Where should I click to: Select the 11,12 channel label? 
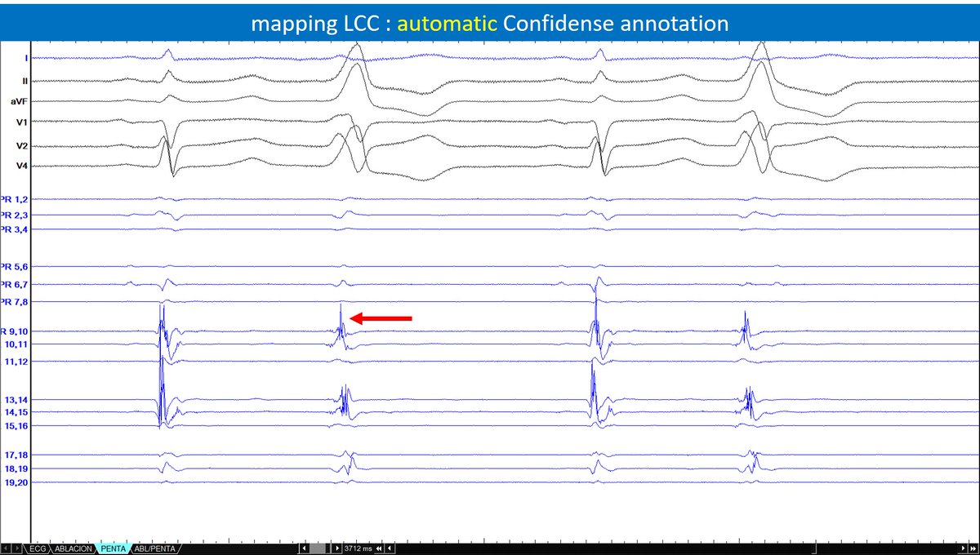(18, 361)
